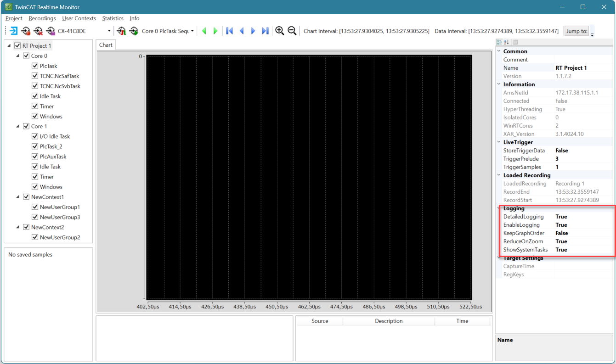This screenshot has height=364, width=616.
Task: Click the green right arrow in toolbar
Action: click(215, 31)
